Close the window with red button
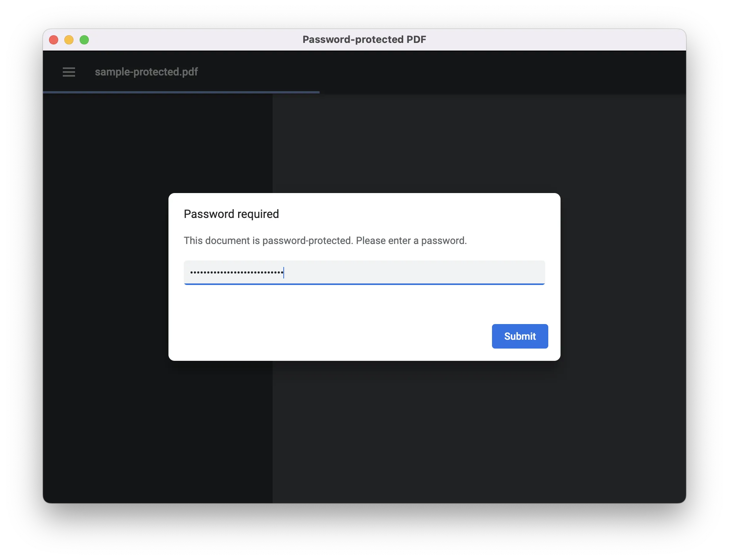Screen dimensions: 729x560 [x=54, y=40]
